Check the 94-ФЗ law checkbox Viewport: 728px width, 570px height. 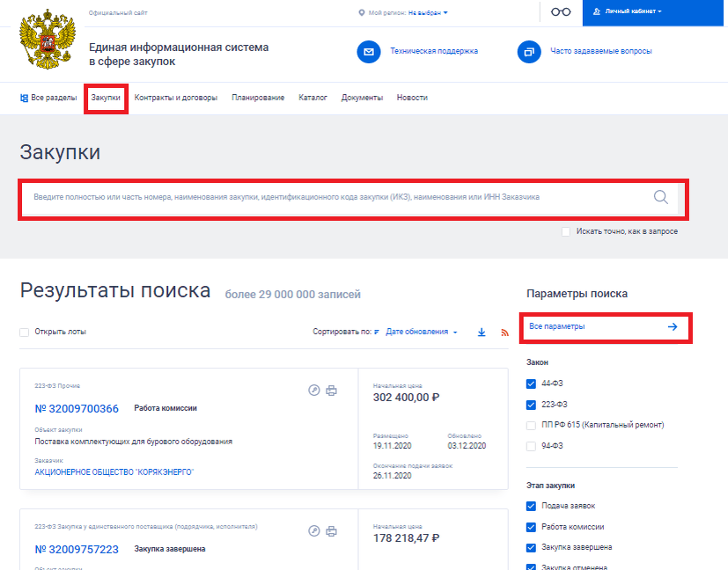click(x=531, y=446)
